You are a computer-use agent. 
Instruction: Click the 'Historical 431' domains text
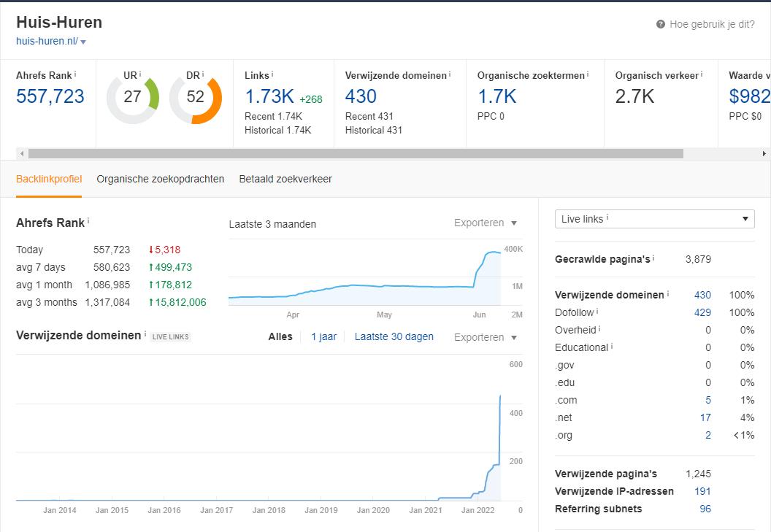(x=374, y=131)
